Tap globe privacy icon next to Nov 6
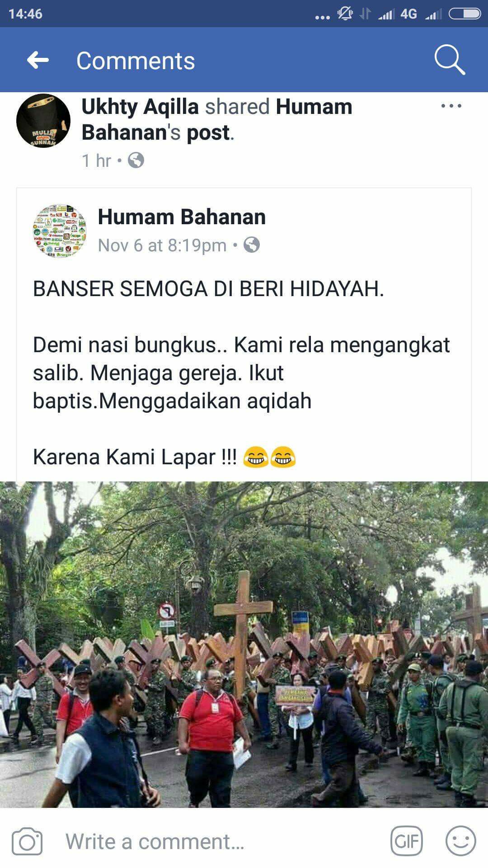The height and width of the screenshot is (868, 488). [252, 245]
